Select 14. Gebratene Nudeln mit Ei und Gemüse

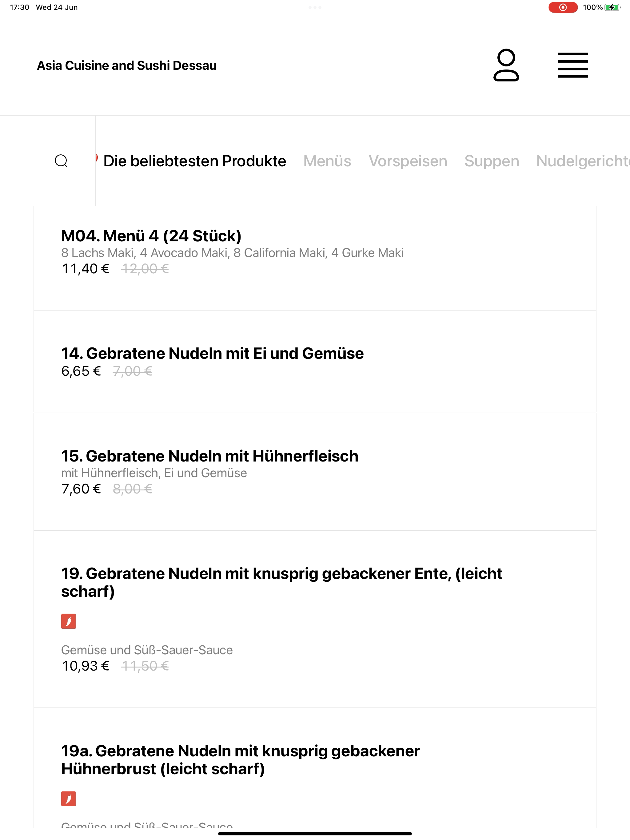pyautogui.click(x=315, y=362)
